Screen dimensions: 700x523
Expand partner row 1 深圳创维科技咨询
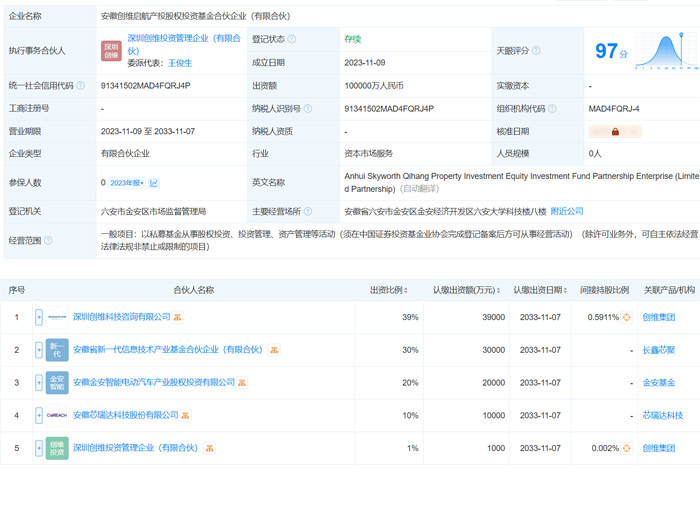click(x=39, y=317)
